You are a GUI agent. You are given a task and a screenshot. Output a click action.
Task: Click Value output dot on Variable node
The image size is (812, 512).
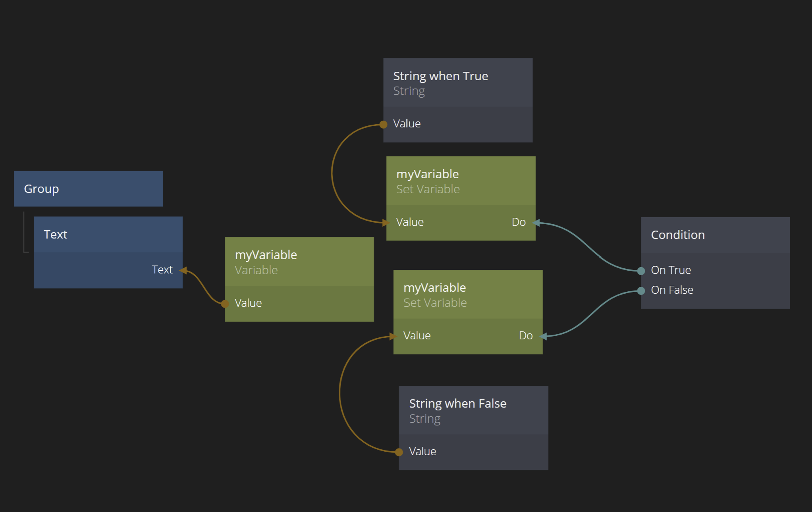(x=225, y=304)
